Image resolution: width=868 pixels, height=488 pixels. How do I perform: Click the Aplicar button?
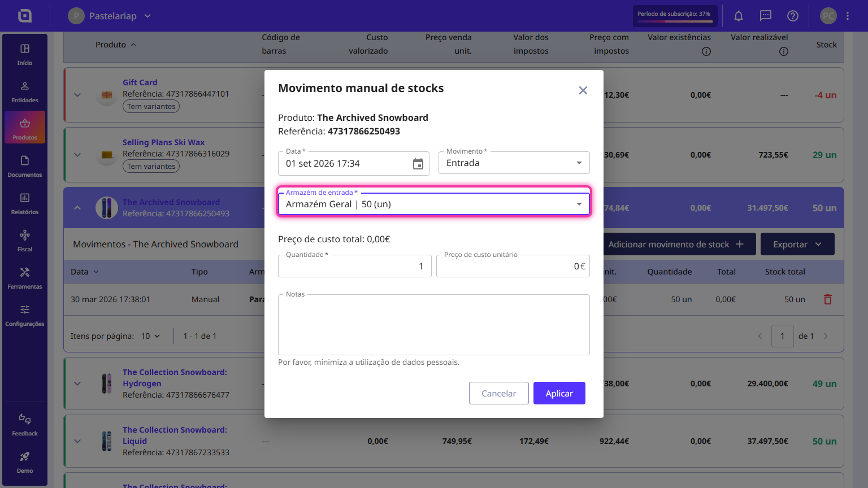559,393
